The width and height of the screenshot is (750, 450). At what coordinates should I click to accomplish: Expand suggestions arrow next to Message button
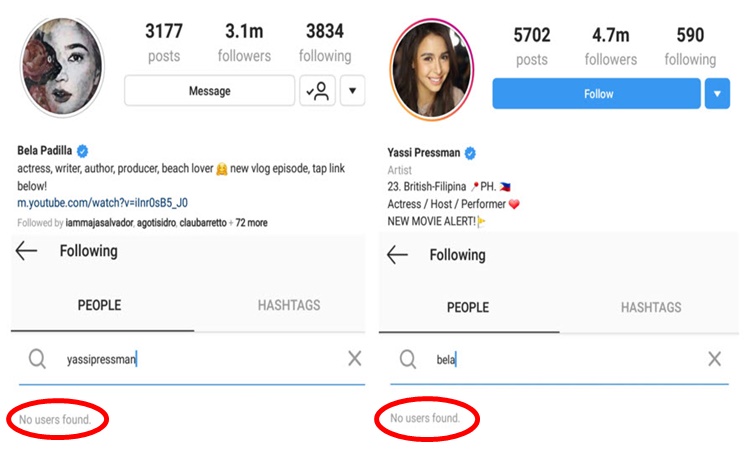[352, 91]
